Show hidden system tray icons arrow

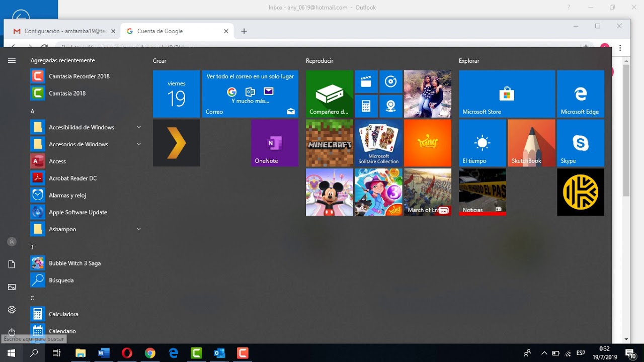(x=543, y=353)
